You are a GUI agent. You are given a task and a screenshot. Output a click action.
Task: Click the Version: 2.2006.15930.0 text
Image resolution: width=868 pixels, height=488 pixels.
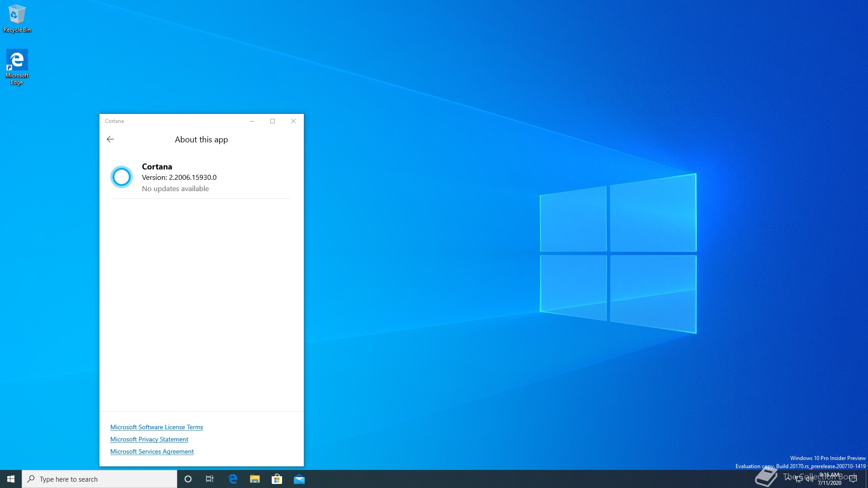(179, 177)
